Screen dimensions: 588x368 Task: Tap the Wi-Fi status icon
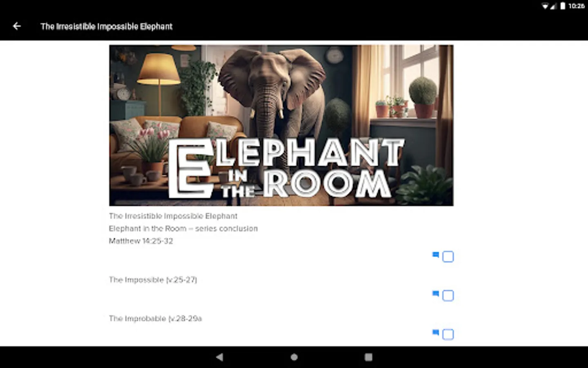point(545,6)
